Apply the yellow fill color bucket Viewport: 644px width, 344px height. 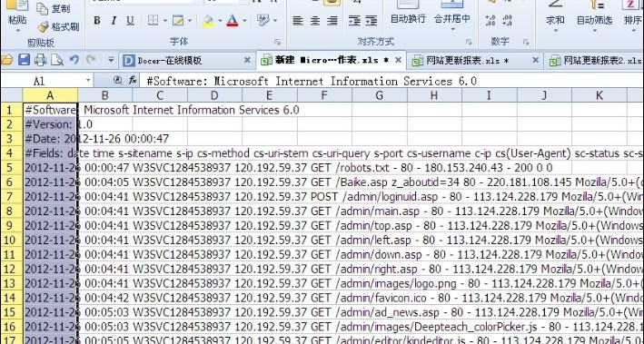[208, 21]
